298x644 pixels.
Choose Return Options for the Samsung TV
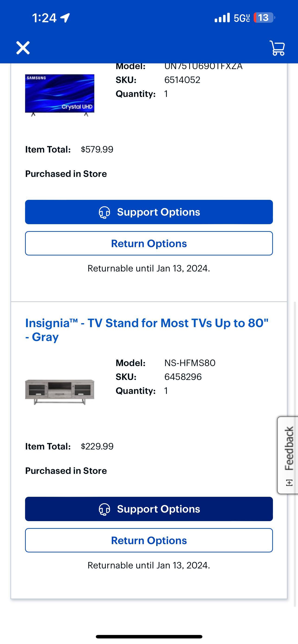pos(149,243)
